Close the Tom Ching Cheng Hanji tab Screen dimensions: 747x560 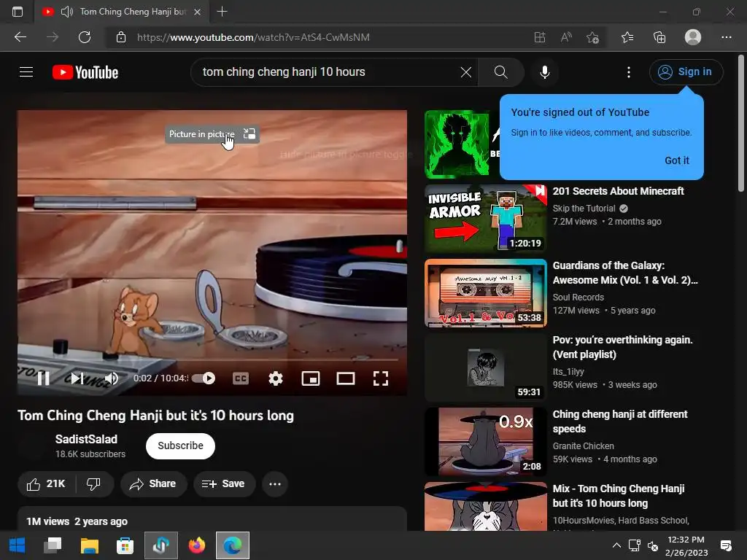click(197, 12)
